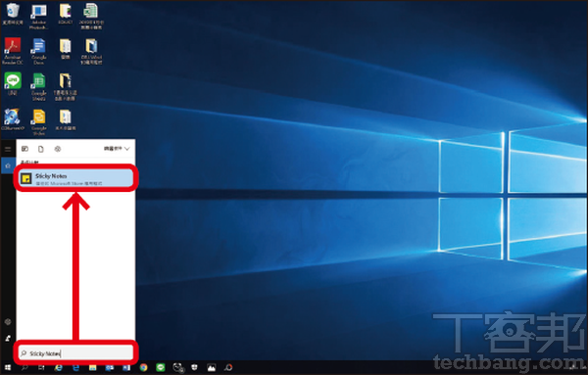Select the Apps filter icon in search panel
Viewport: 588px width, 375px height.
pyautogui.click(x=24, y=149)
